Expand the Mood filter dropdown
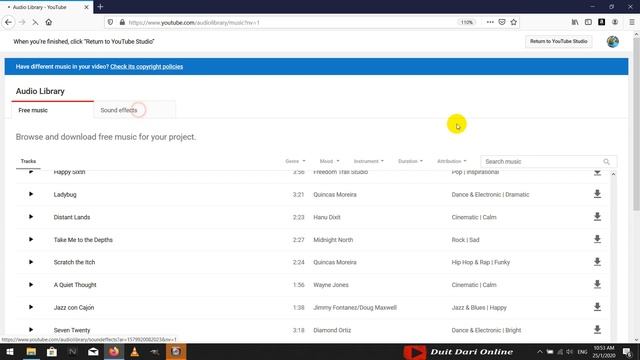640x360 pixels. (329, 161)
